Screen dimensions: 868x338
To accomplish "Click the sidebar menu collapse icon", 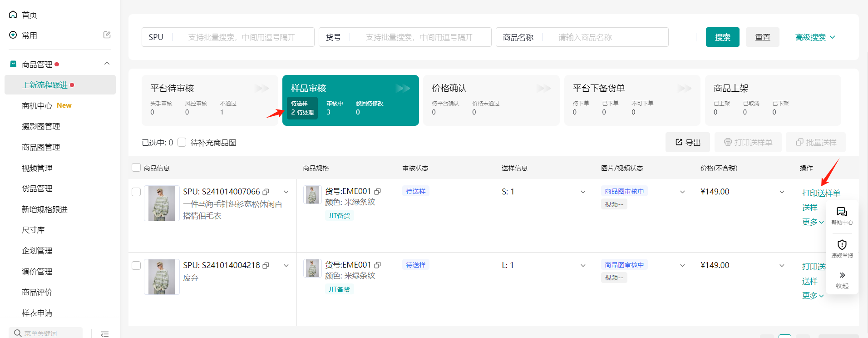I will [104, 333].
